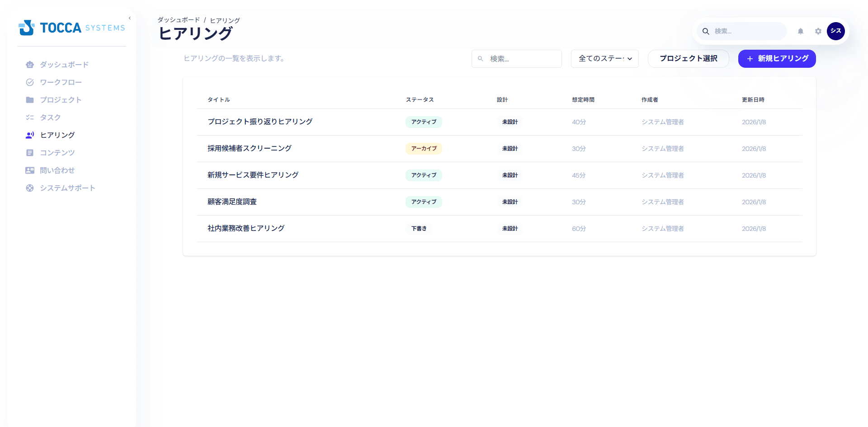Click the Inquiry contact card icon
The height and width of the screenshot is (427, 868).
tap(30, 170)
